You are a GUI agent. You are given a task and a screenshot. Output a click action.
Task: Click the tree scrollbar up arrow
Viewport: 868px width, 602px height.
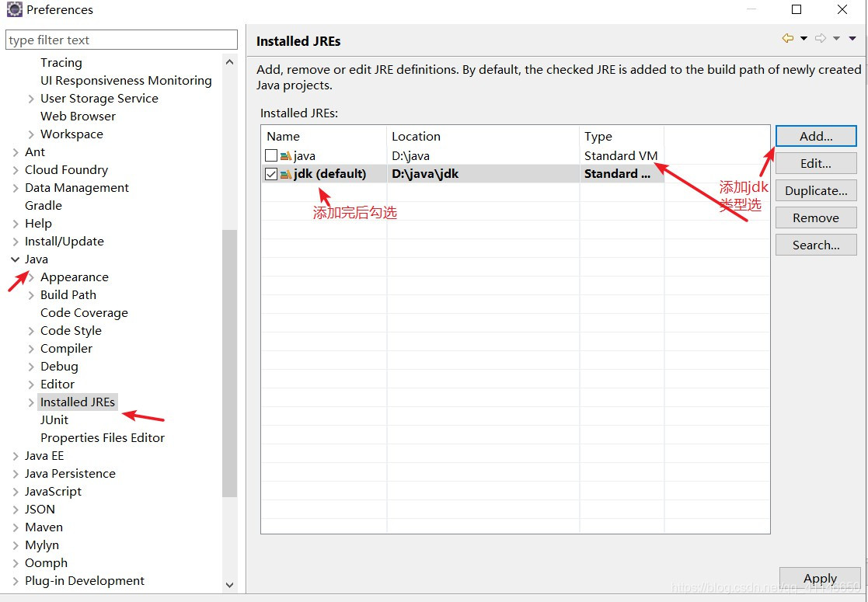230,62
